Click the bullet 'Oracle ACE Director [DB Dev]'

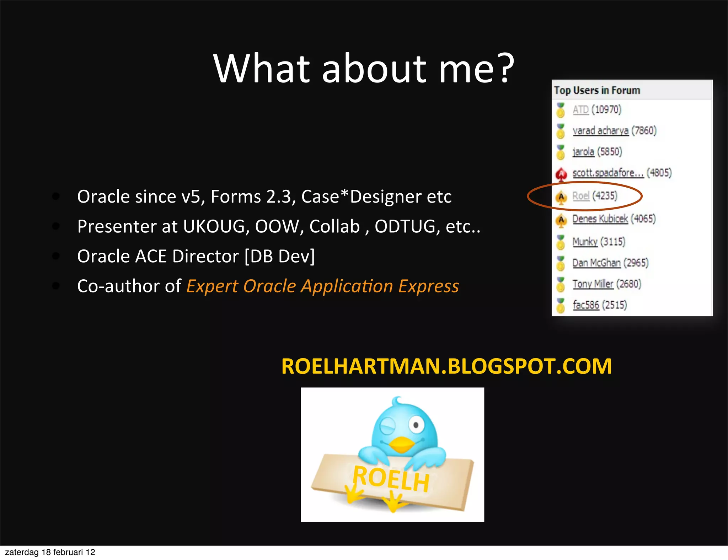[196, 257]
